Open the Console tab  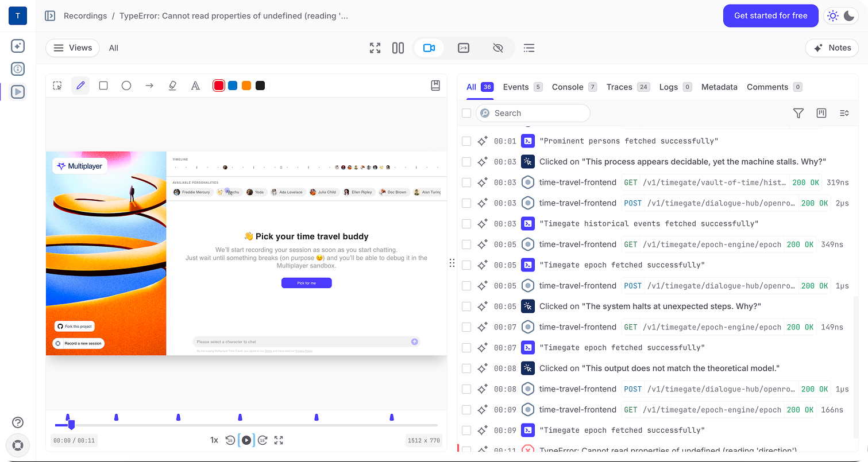[x=574, y=87]
